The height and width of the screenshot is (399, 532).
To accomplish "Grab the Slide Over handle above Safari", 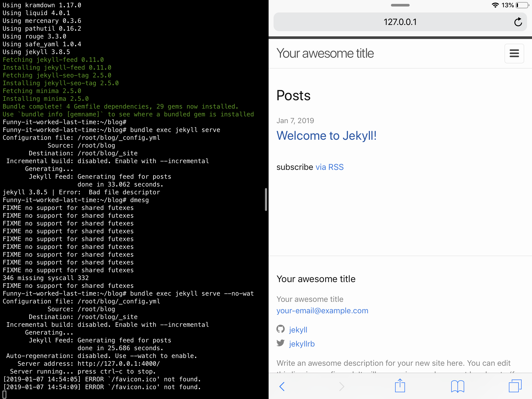I will [400, 5].
